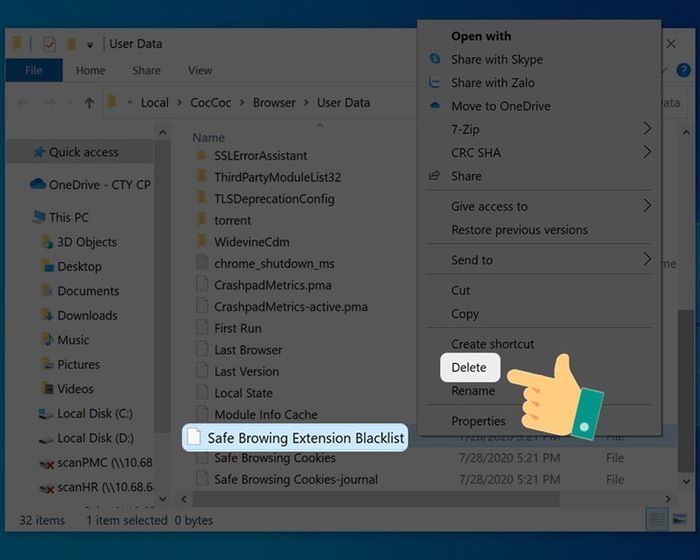Click the horizontal scrollbar of file list
This screenshot has height=560, width=700.
(x=376, y=499)
